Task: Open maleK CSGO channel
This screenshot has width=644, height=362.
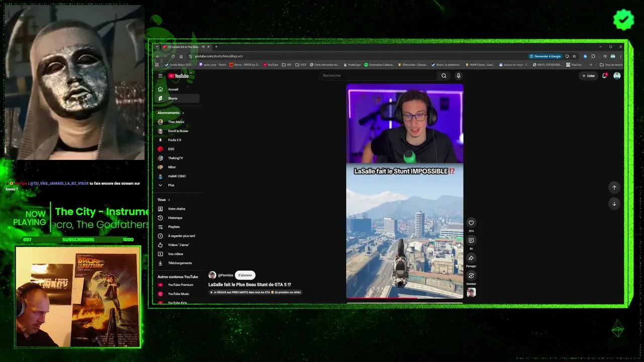Action: pos(177,176)
